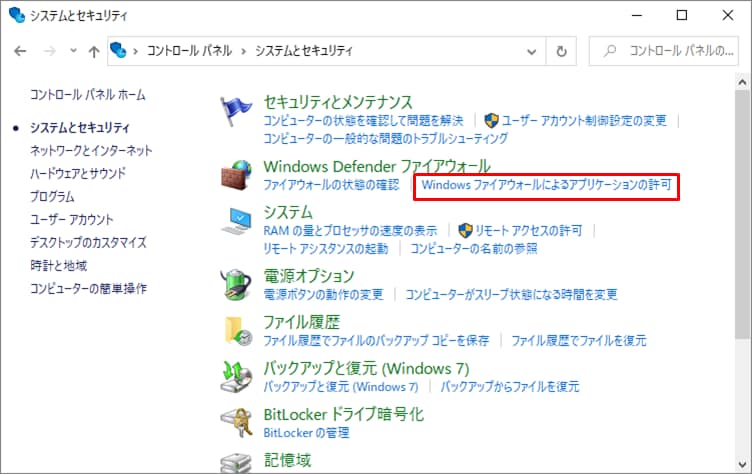Click the Control Panel search box

tap(664, 51)
